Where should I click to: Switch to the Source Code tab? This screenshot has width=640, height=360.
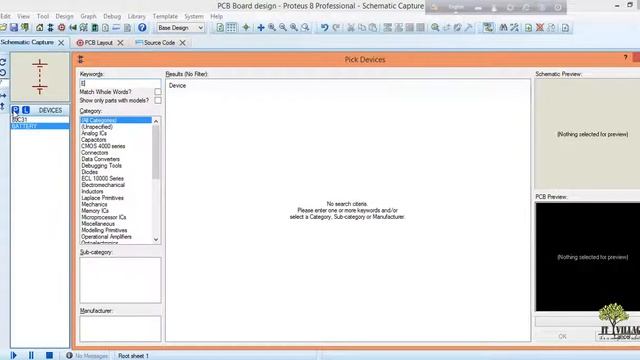tap(159, 42)
